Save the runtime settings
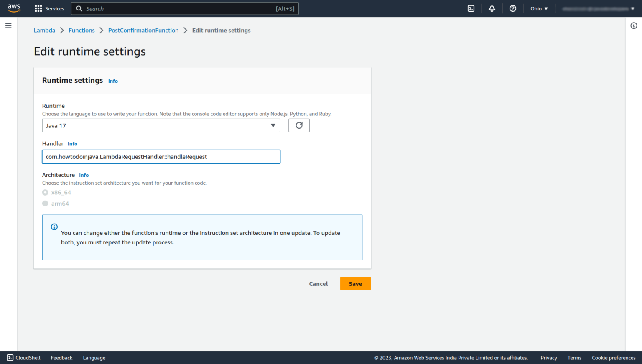Image resolution: width=642 pixels, height=364 pixels. [355, 283]
